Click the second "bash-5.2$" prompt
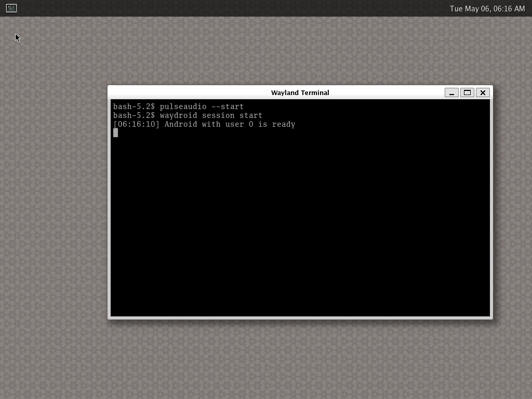The width and height of the screenshot is (532, 399). [x=134, y=115]
